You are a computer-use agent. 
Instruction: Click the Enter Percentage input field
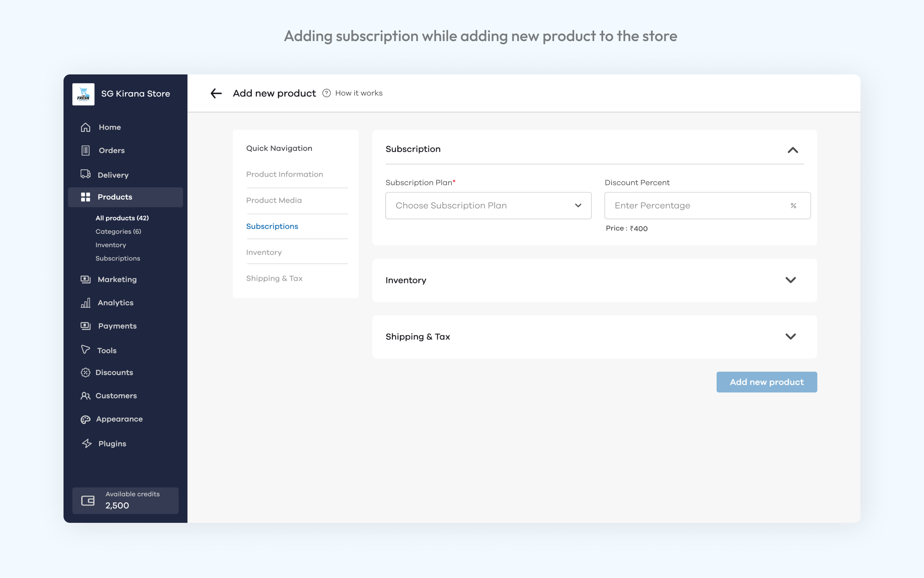[707, 206]
